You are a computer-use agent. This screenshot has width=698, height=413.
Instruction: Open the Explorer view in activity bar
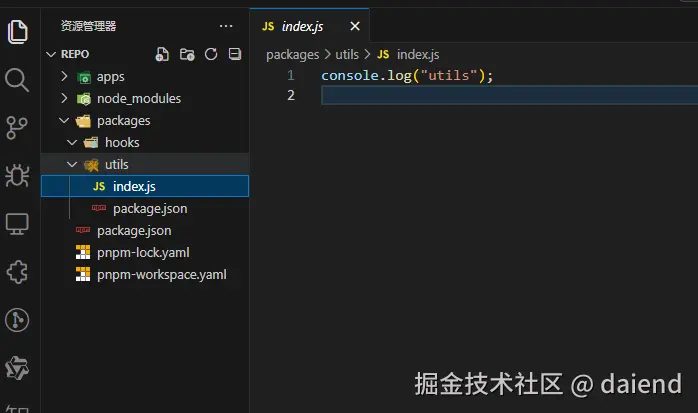[x=17, y=31]
